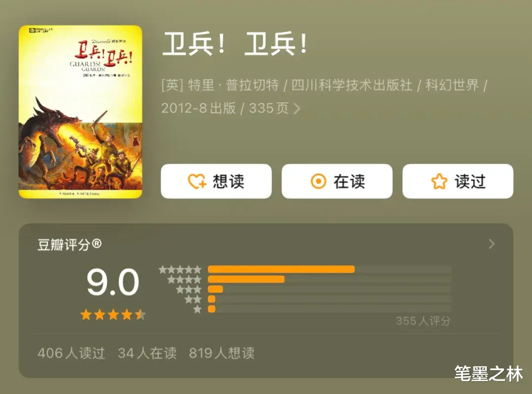Tap the single-star rating row icon
532x394 pixels.
[198, 309]
